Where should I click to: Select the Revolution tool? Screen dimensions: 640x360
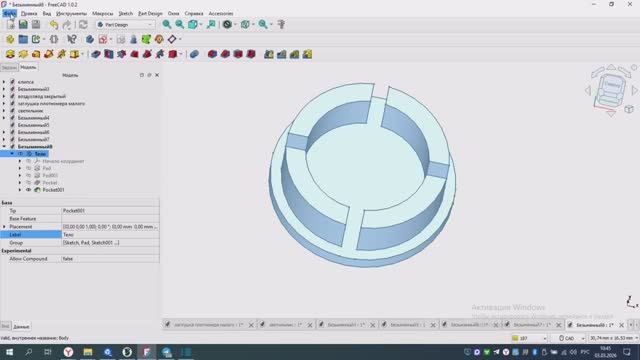(23, 54)
